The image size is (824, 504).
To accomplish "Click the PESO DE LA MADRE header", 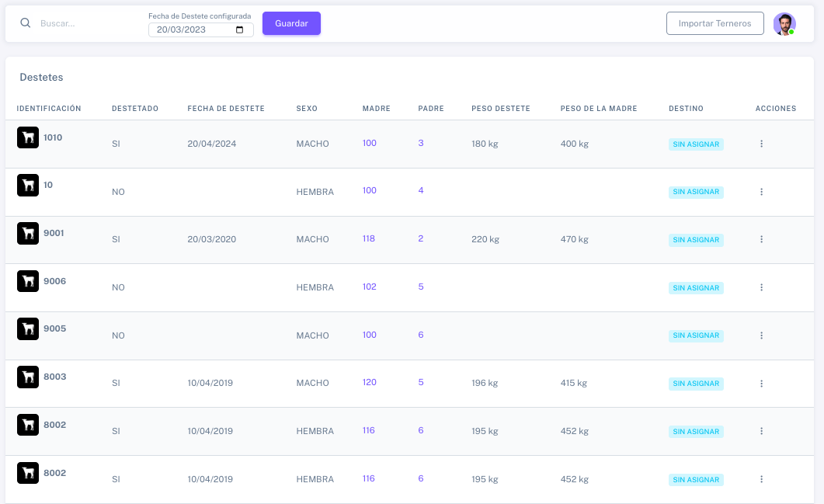I will pos(599,109).
